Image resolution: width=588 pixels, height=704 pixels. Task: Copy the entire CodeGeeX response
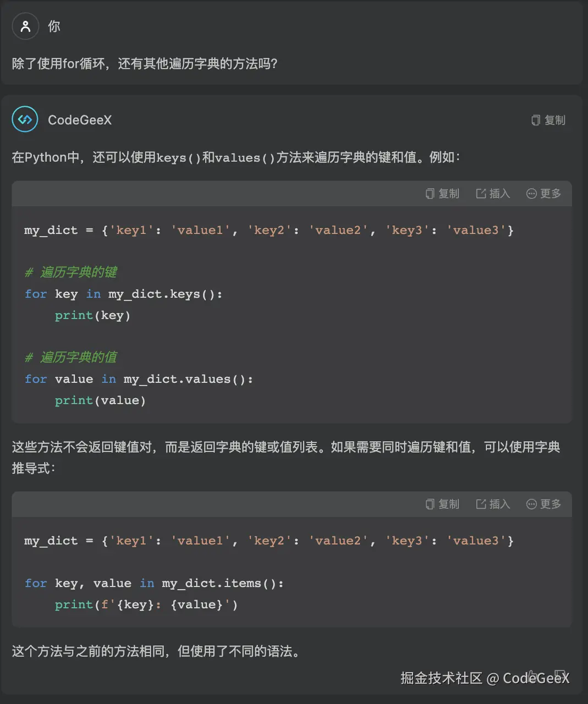click(548, 120)
